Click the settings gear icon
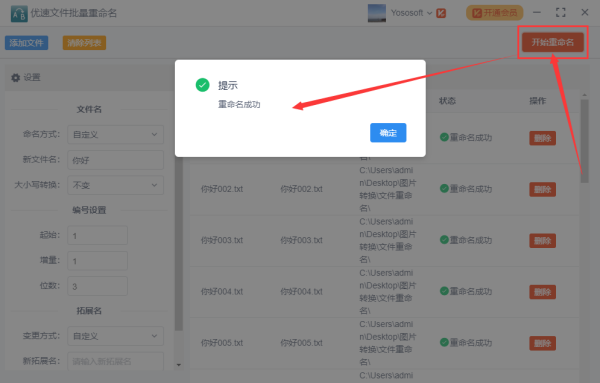This screenshot has height=383, width=600. 15,78
